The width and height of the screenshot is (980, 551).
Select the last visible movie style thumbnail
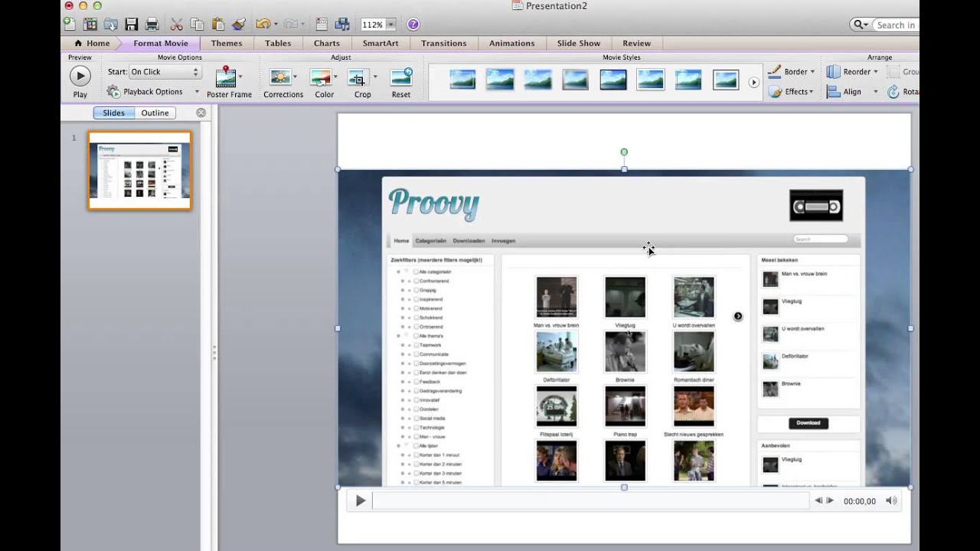(x=726, y=80)
